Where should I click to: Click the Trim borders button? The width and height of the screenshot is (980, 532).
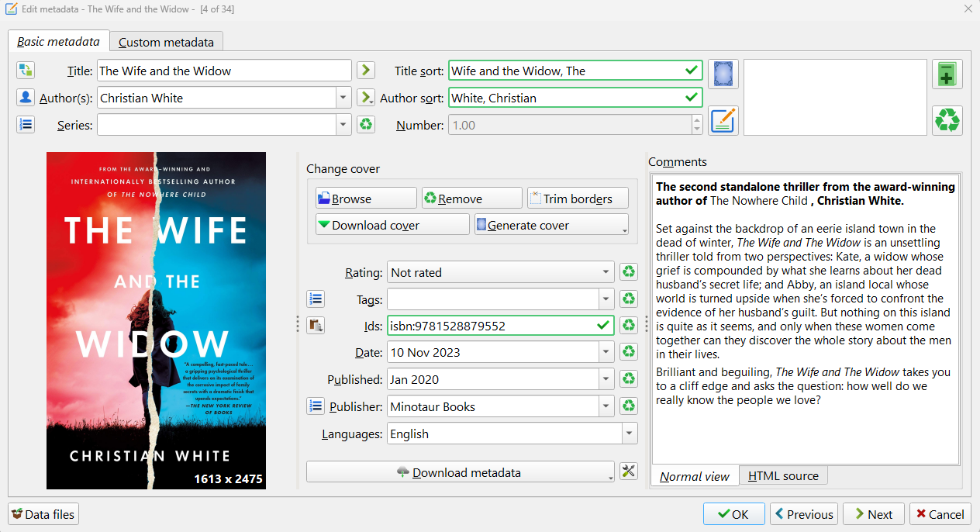578,199
